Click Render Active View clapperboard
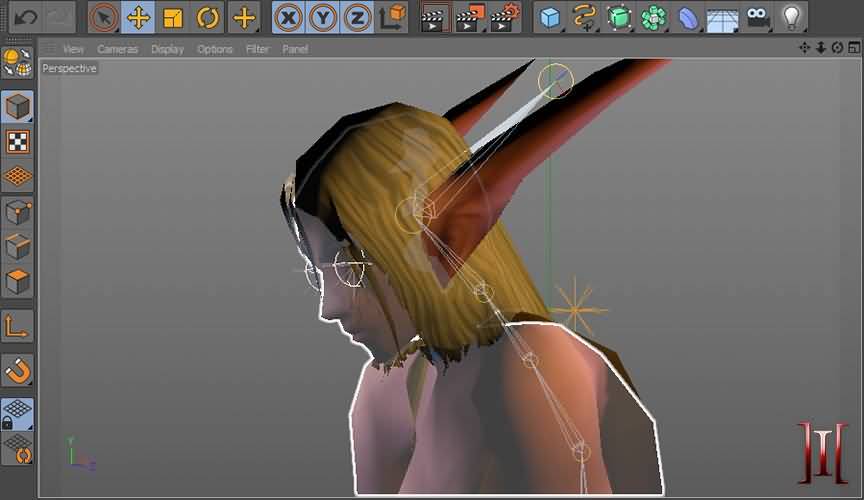The image size is (864, 500). click(434, 18)
